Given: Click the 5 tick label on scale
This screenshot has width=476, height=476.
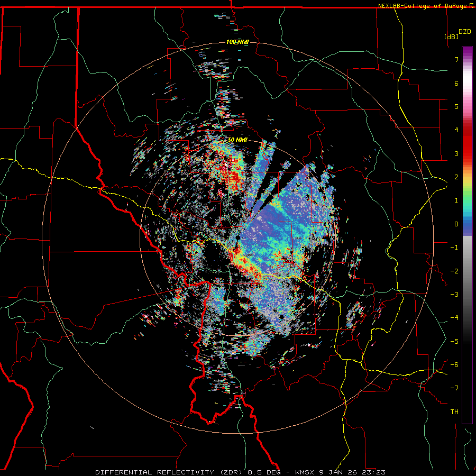Looking at the screenshot, I should [x=456, y=106].
